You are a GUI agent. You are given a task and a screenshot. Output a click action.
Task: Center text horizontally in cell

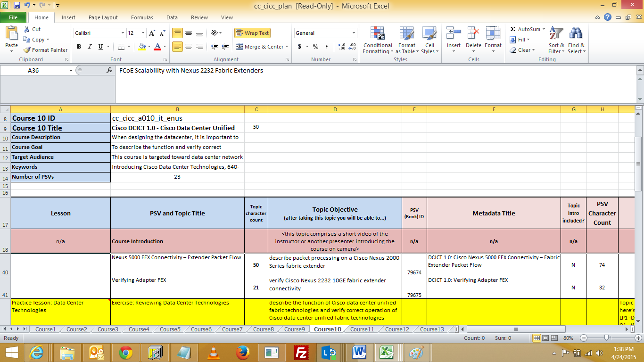coord(189,47)
